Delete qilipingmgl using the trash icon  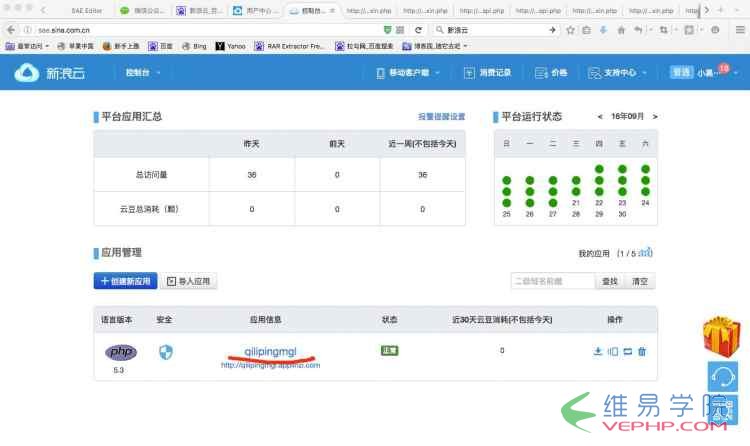tap(642, 352)
